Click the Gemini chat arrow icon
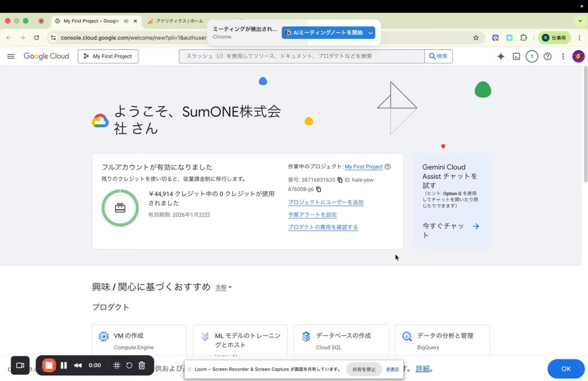The height and width of the screenshot is (381, 588). (x=476, y=226)
